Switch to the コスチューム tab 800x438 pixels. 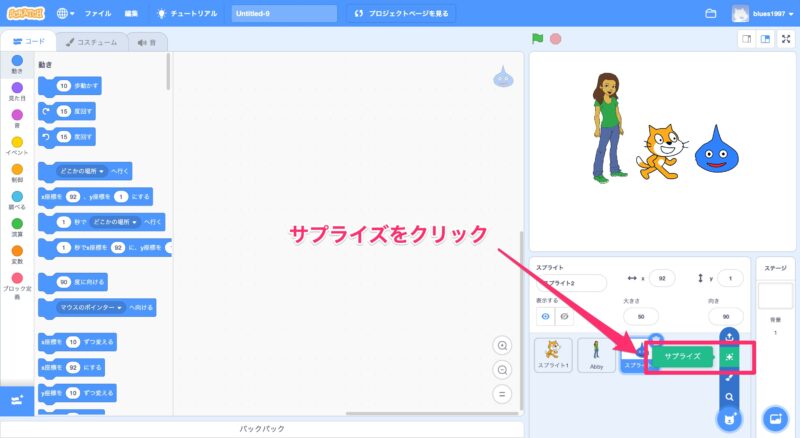click(x=92, y=42)
